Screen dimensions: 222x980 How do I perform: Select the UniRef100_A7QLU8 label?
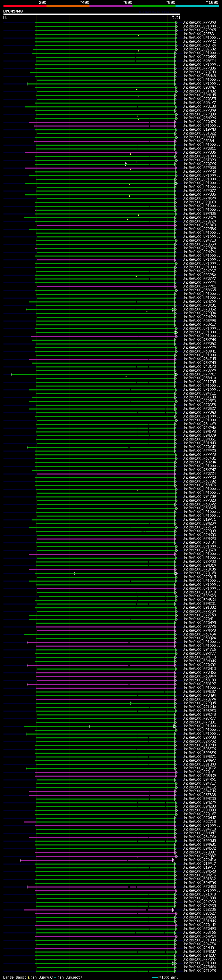[x=199, y=106]
